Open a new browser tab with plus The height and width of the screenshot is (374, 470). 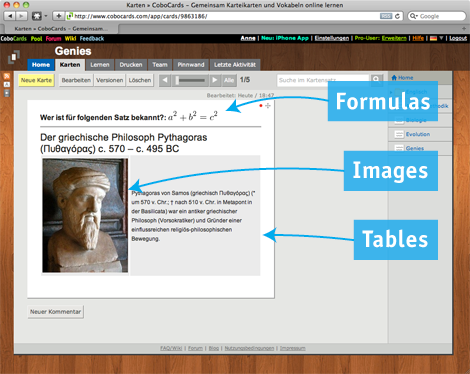(x=464, y=29)
